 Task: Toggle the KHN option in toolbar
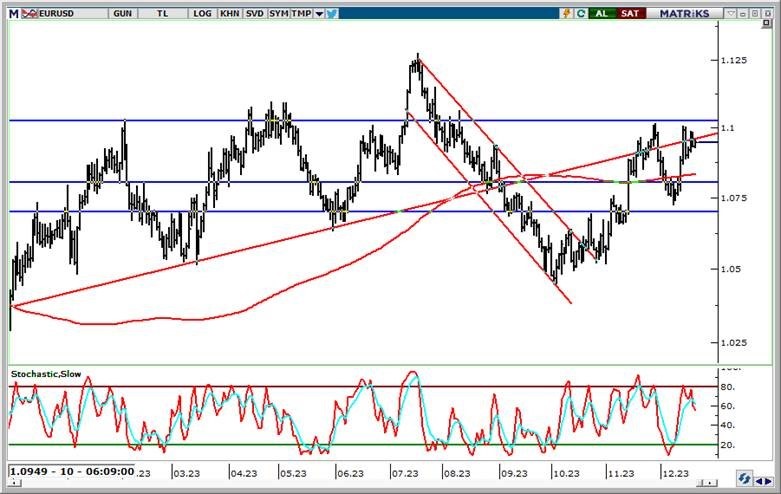click(229, 14)
